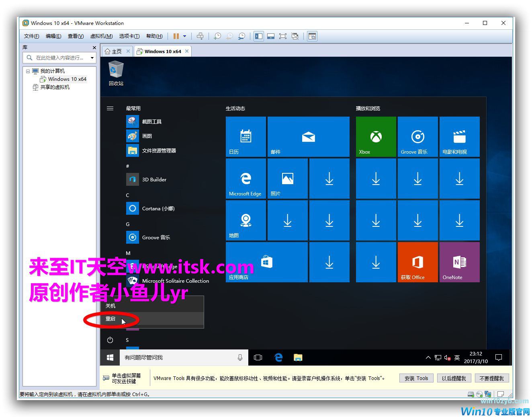Image resolution: width=532 pixels, height=417 pixels.
Task: Open the 虚拟机(M) menu
Action: tap(101, 36)
